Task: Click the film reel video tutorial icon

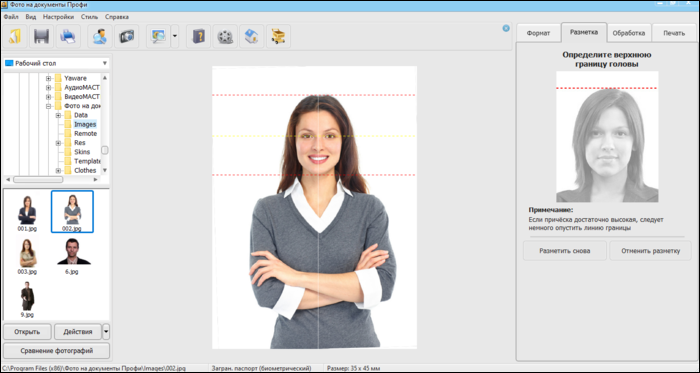Action: point(225,37)
